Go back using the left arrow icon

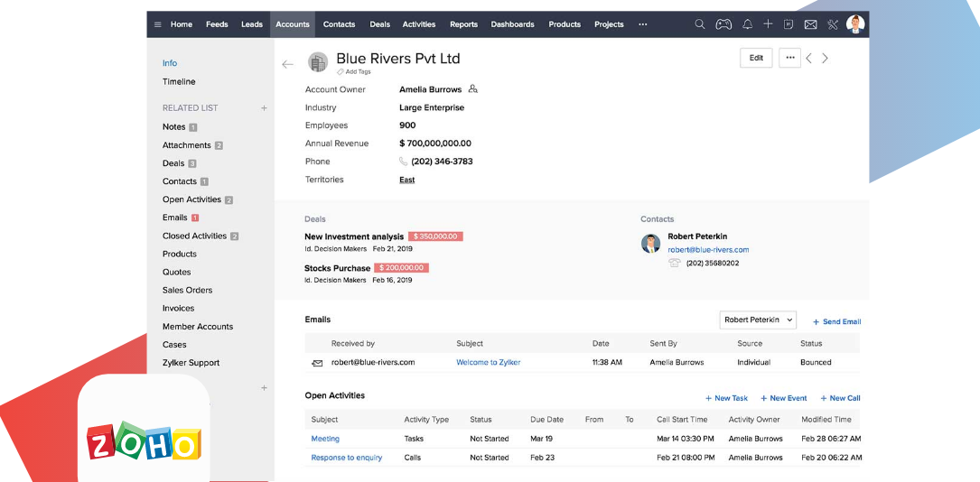tap(287, 64)
